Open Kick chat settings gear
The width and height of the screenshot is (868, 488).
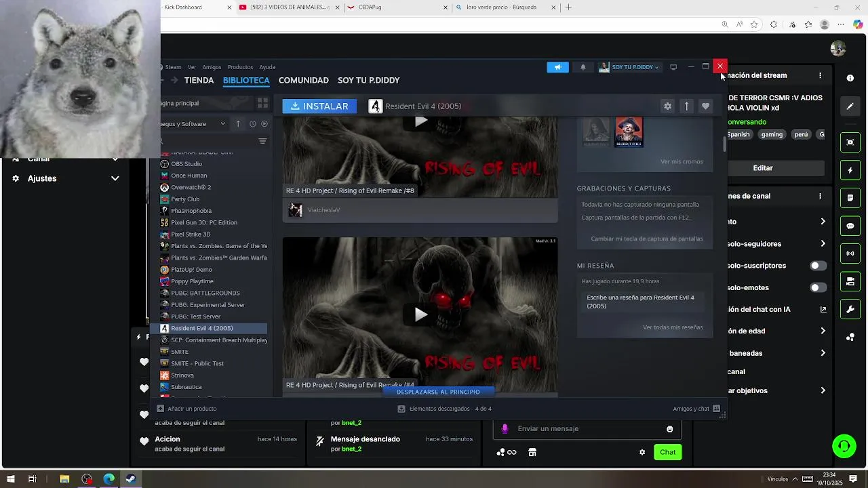(642, 452)
